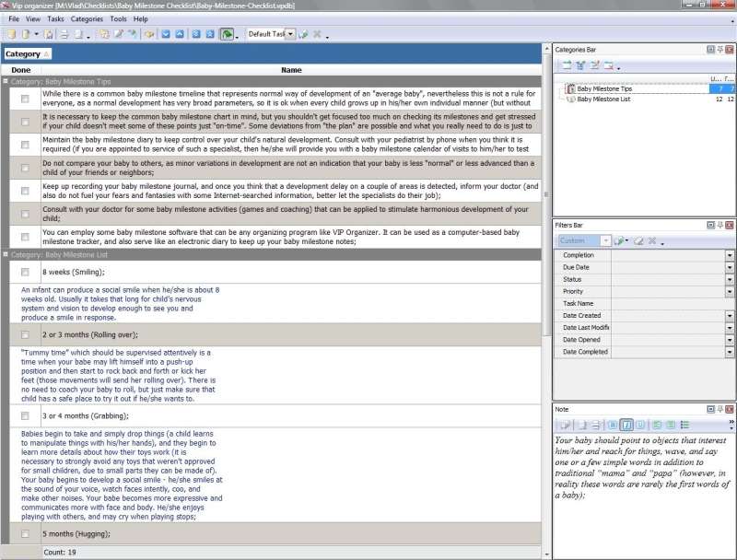Open the Default Task filter dropdown
Viewport: 737px width, 560px height.
click(290, 34)
